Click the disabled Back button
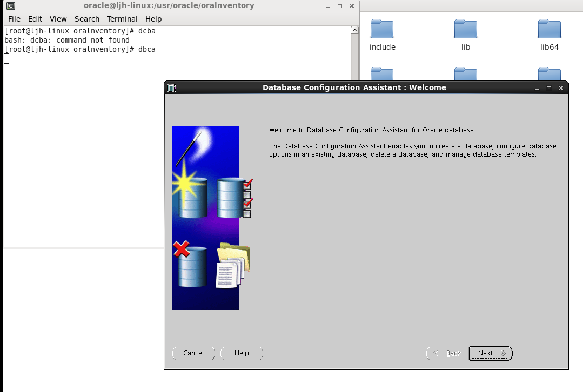Screen dimensions: 583x392 (x=448, y=353)
